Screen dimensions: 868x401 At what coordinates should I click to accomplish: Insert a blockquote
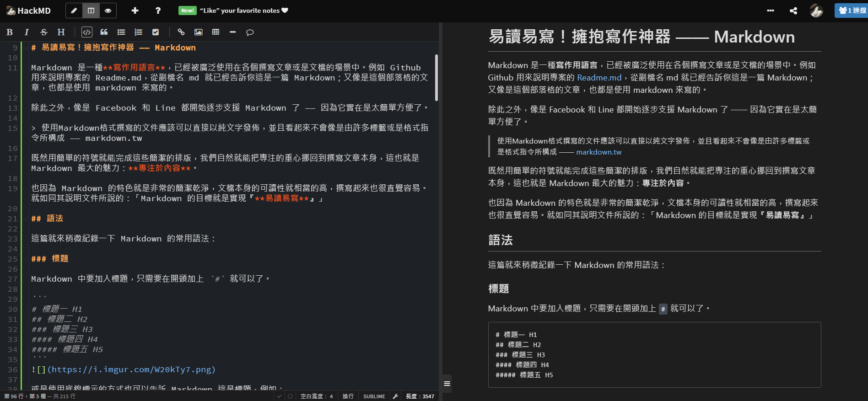(104, 32)
